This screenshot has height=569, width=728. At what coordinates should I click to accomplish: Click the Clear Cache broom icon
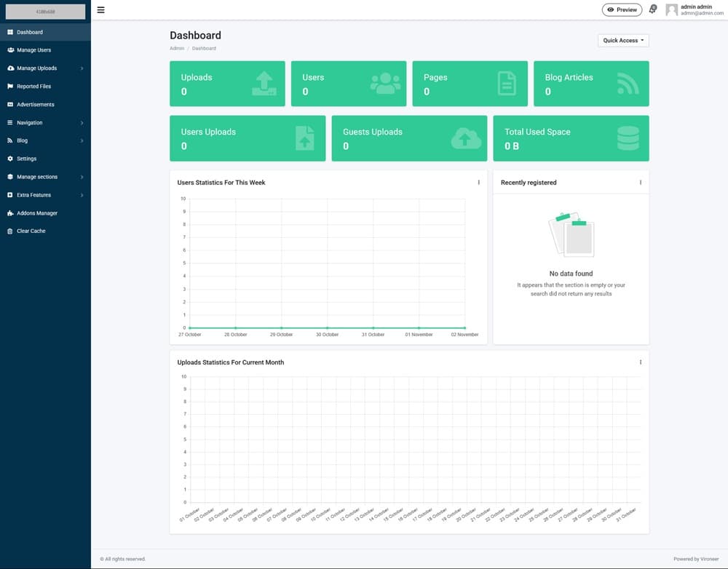point(10,231)
